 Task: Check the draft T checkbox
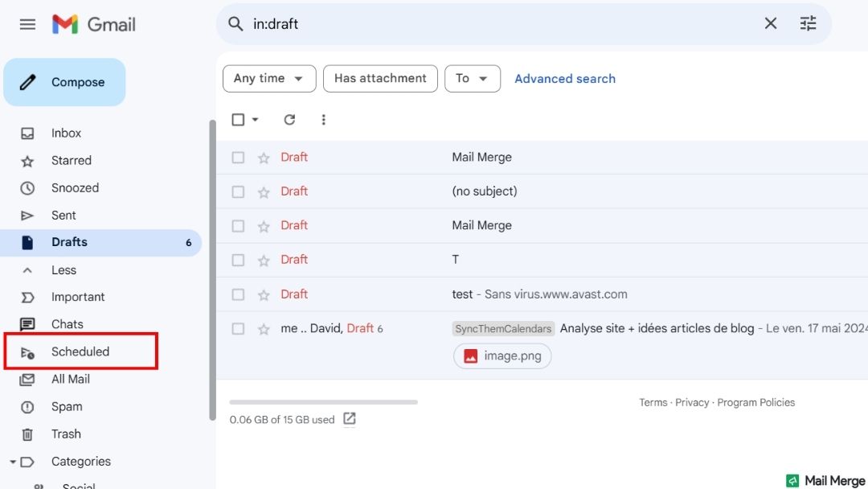pyautogui.click(x=238, y=261)
